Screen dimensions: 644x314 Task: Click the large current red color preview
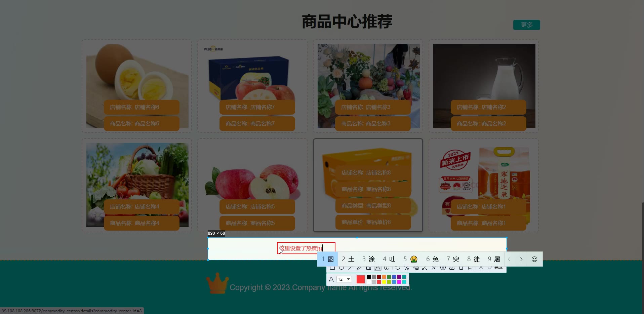[x=361, y=279]
